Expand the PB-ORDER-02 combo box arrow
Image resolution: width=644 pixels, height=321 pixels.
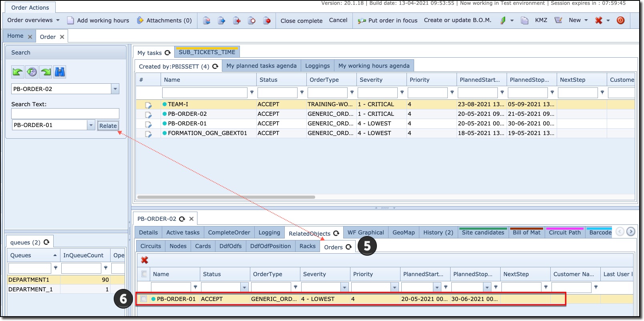[x=115, y=89]
